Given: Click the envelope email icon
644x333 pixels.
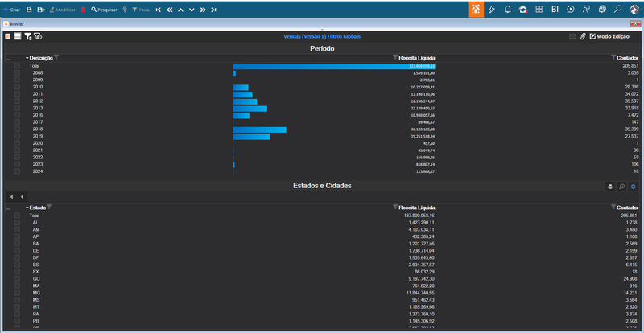Looking at the screenshot, I should (x=572, y=36).
